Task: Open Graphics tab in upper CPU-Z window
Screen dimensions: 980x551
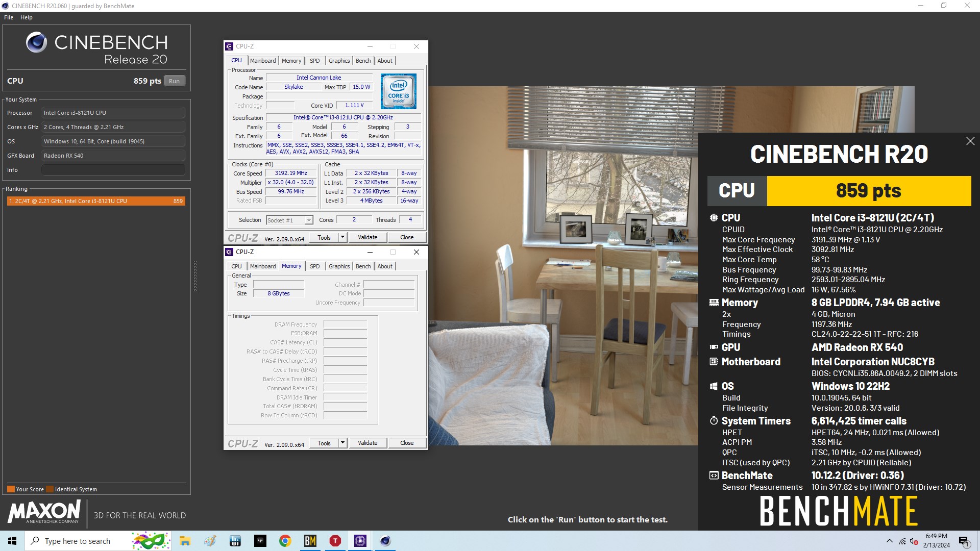Action: tap(339, 61)
